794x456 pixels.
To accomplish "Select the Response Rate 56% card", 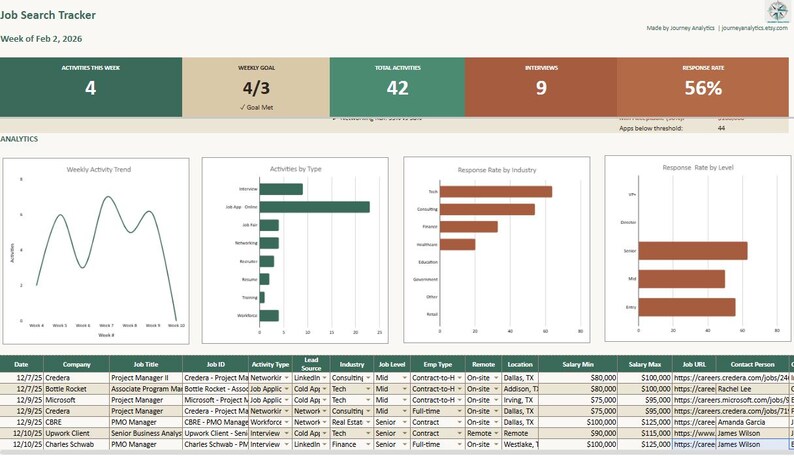I will click(703, 87).
